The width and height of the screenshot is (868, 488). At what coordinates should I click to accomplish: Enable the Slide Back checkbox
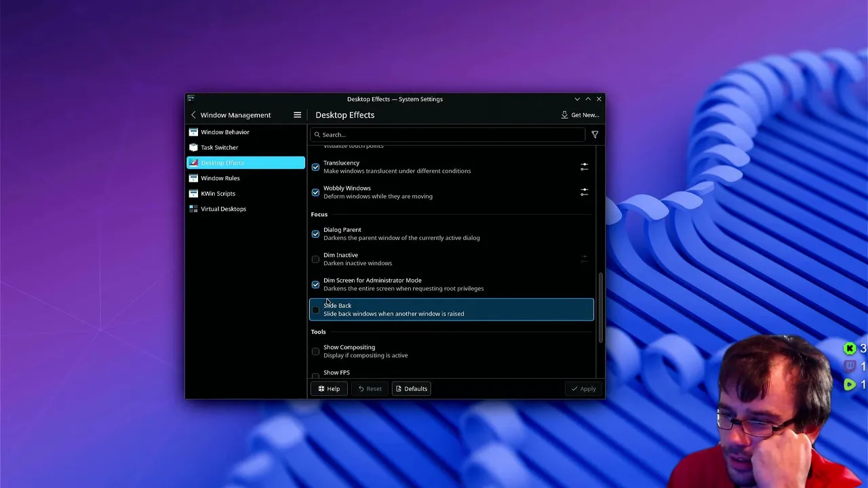[315, 310]
